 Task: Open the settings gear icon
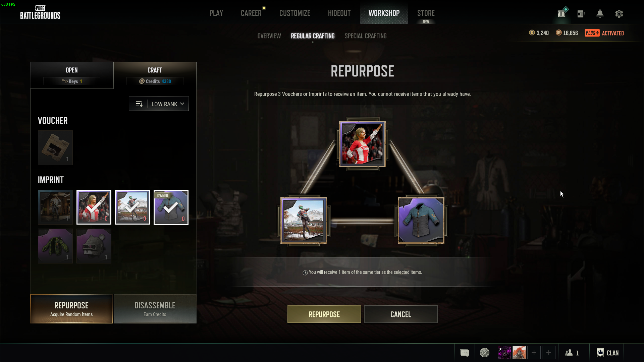point(619,14)
